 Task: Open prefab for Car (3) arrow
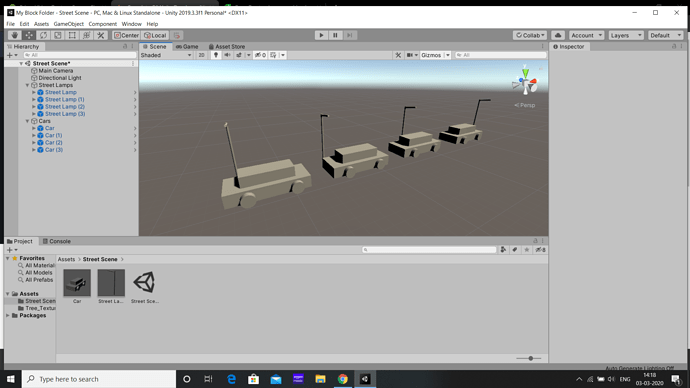pos(135,150)
